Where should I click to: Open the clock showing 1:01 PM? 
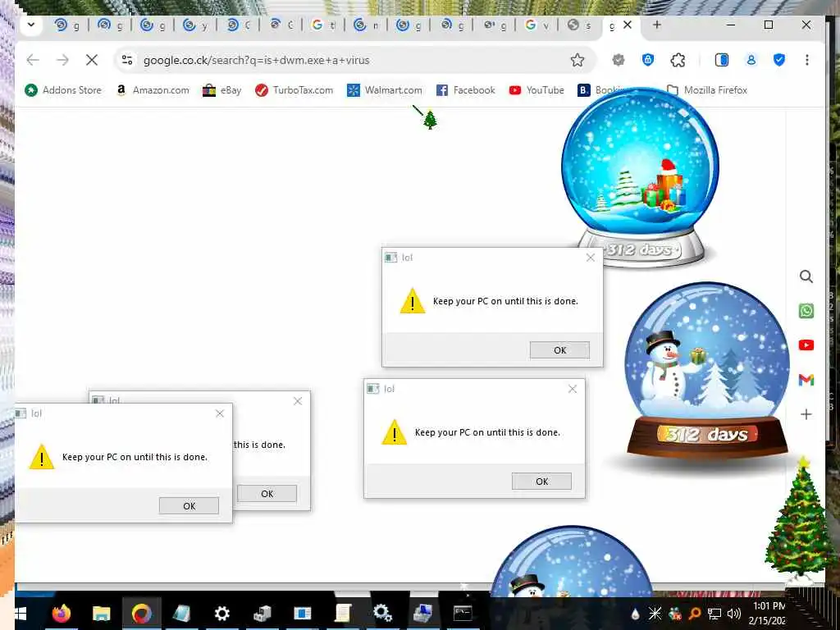pyautogui.click(x=767, y=614)
